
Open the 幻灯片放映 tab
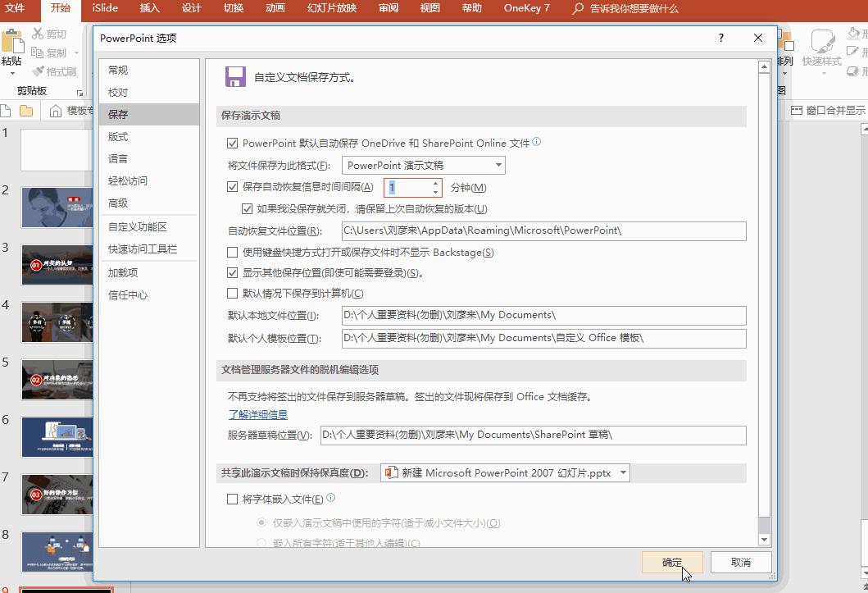(x=331, y=10)
